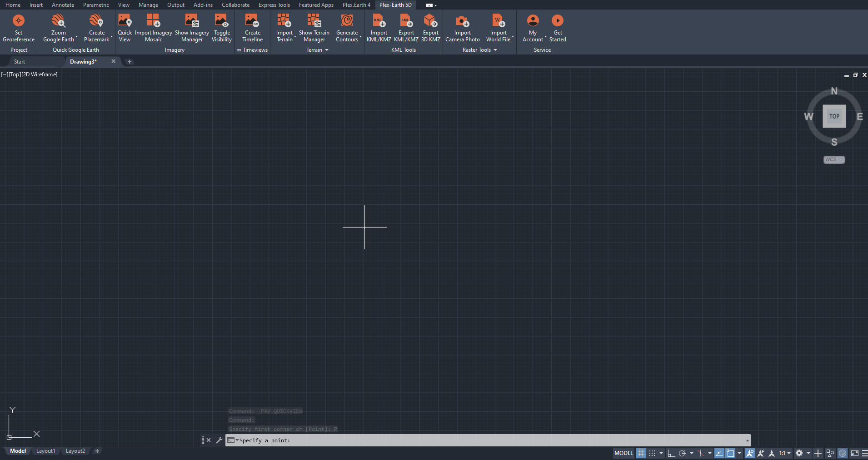This screenshot has width=868, height=460.
Task: Click clean screen icon in status bar
Action: click(x=855, y=453)
